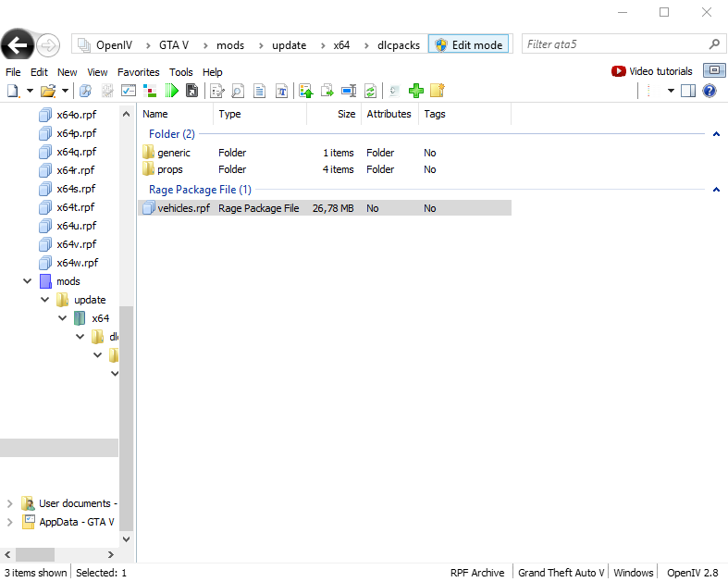Viewport: 728px width, 582px height.
Task: Click dlcpacks in the breadcrumb path
Action: click(x=399, y=45)
